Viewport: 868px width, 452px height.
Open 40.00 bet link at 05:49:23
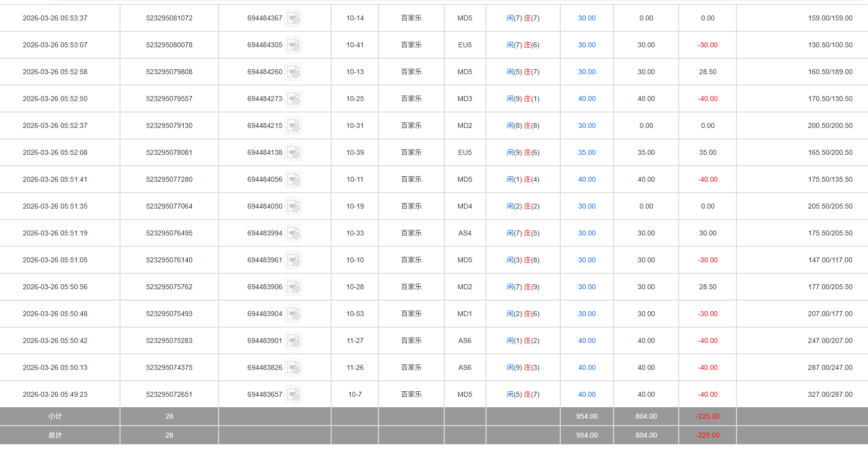[587, 395]
